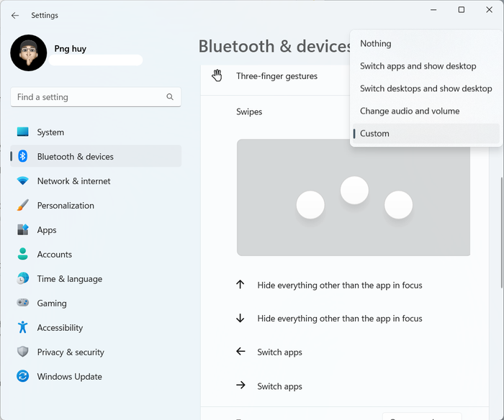Image resolution: width=504 pixels, height=420 pixels.
Task: Click the Bluetooth & devices page heading
Action: point(274,46)
